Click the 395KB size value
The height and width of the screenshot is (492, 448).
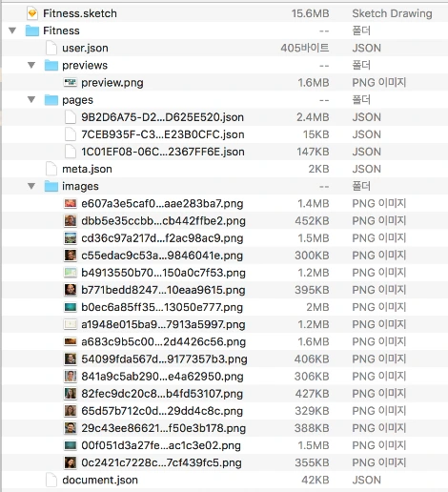(x=312, y=290)
